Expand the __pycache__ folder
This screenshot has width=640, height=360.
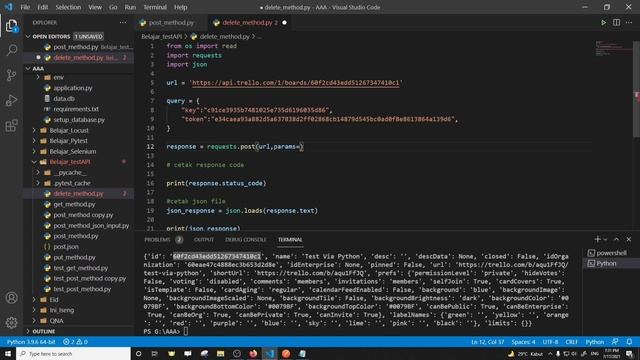click(38, 173)
